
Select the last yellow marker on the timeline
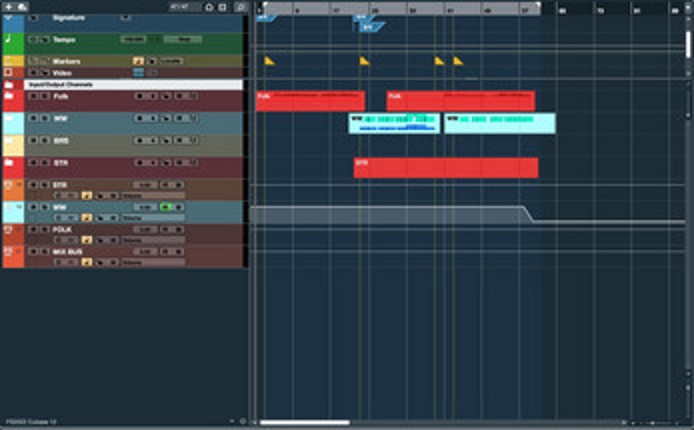point(458,61)
